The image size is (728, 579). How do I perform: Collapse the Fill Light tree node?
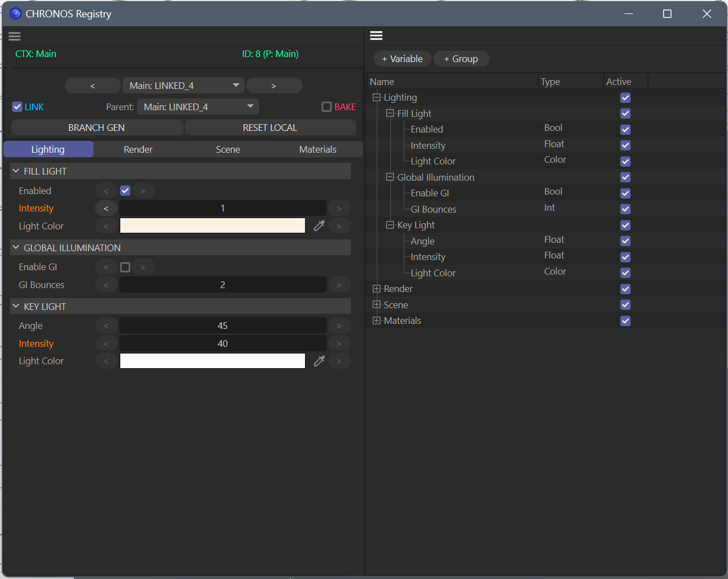pos(390,113)
